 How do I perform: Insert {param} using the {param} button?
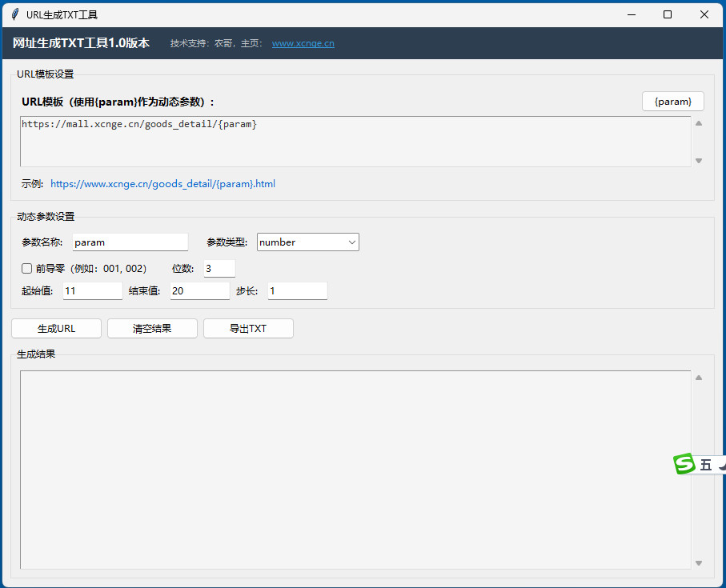click(672, 102)
